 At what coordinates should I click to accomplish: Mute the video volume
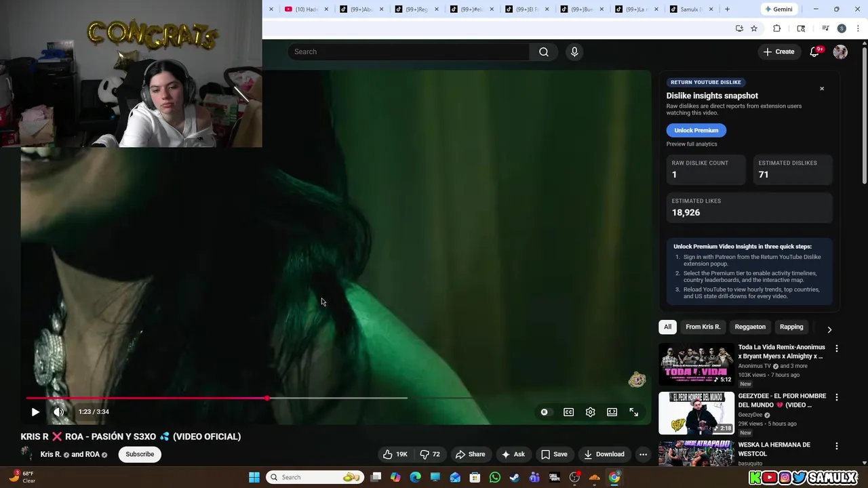[x=59, y=412]
